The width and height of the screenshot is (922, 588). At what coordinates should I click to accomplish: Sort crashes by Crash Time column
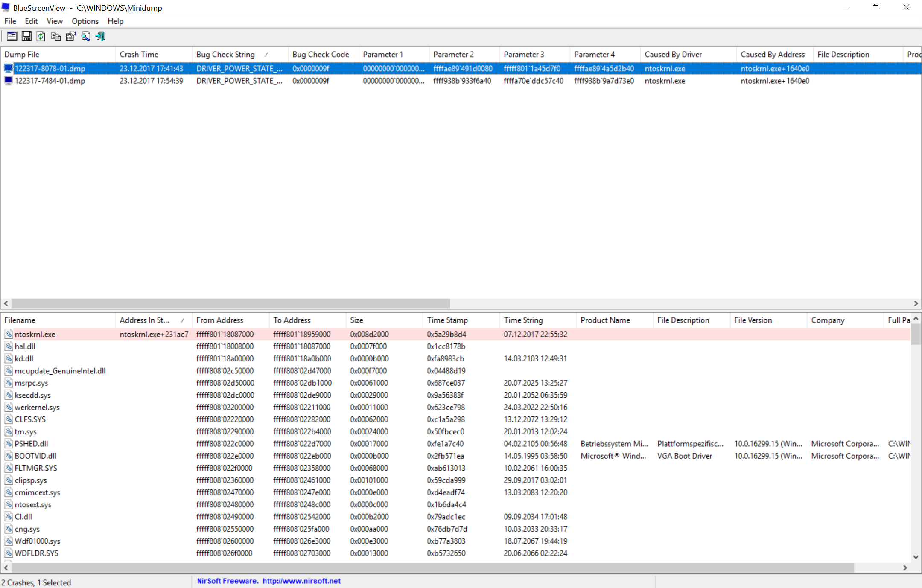pos(154,55)
